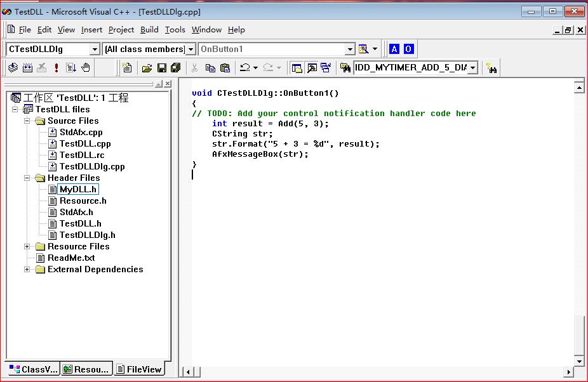Open the Edit menu
The height and width of the screenshot is (382, 588).
point(44,30)
